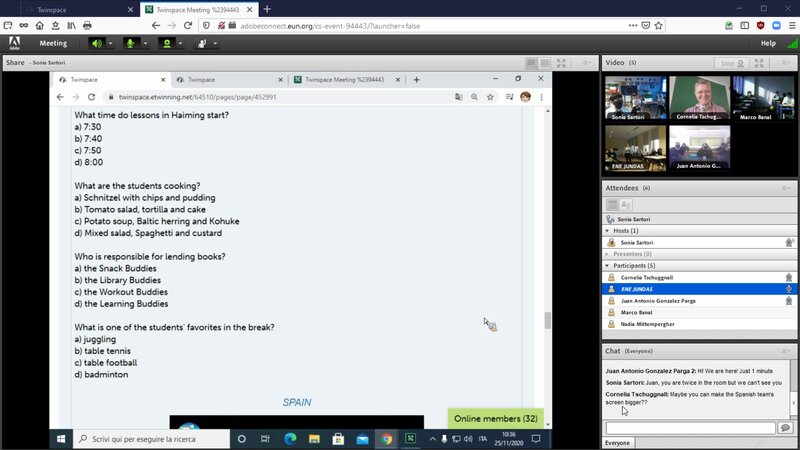800x450 pixels.
Task: Open the Video pod options menu
Action: pos(785,63)
